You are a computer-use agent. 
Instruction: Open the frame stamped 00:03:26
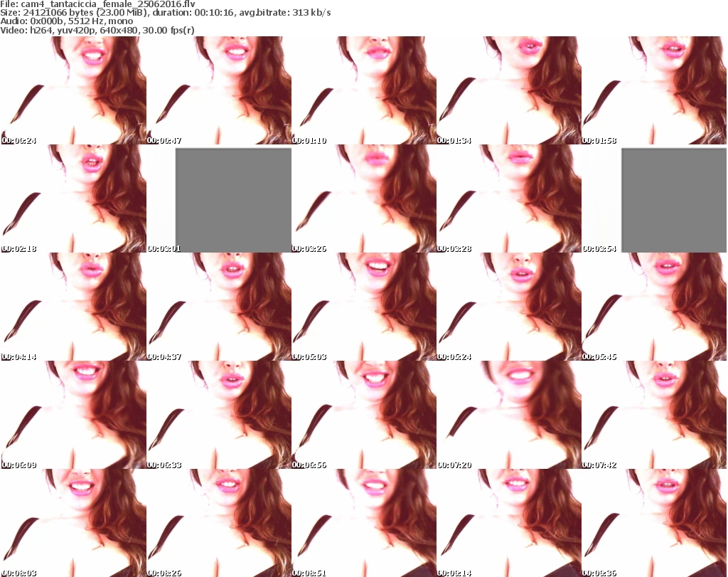pos(364,198)
